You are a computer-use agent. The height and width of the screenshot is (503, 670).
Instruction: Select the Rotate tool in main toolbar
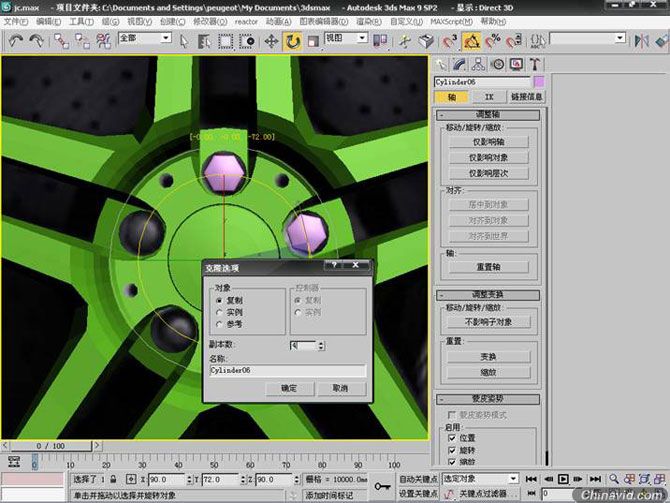click(x=292, y=41)
